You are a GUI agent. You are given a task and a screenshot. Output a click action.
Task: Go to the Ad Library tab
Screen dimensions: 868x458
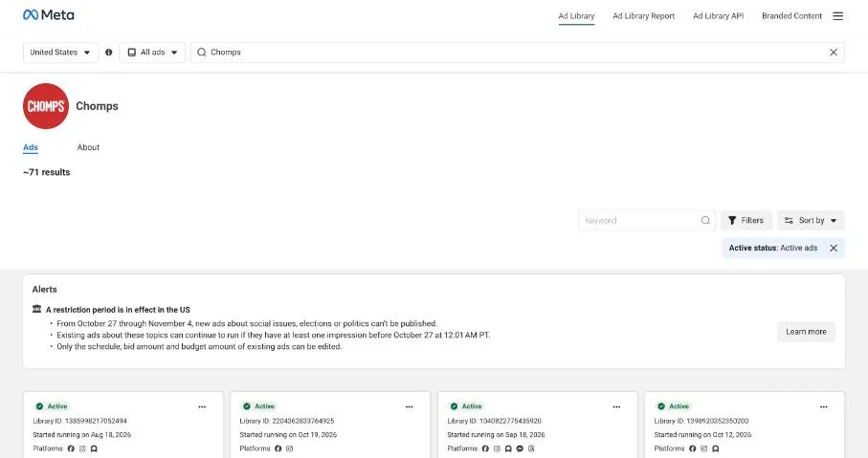pos(576,16)
